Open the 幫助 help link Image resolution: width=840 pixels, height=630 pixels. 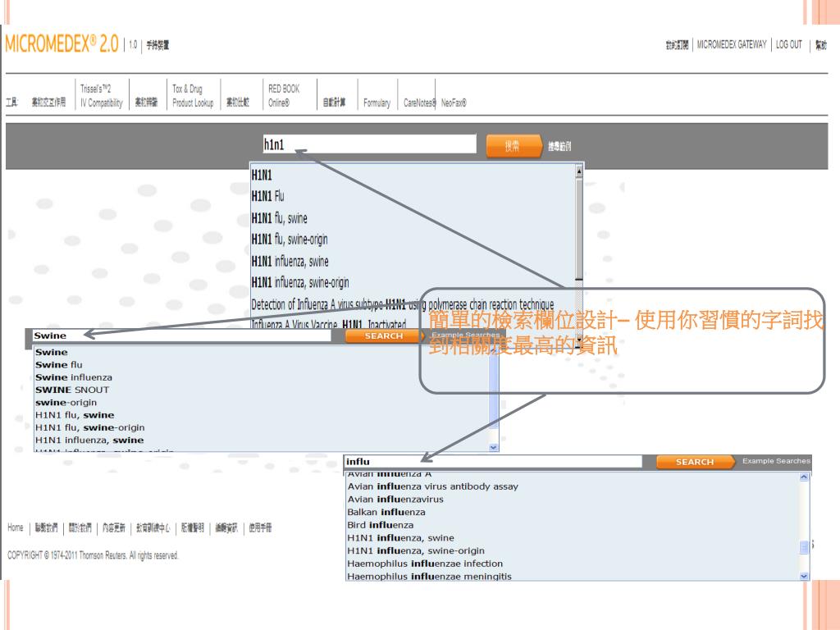[x=820, y=45]
